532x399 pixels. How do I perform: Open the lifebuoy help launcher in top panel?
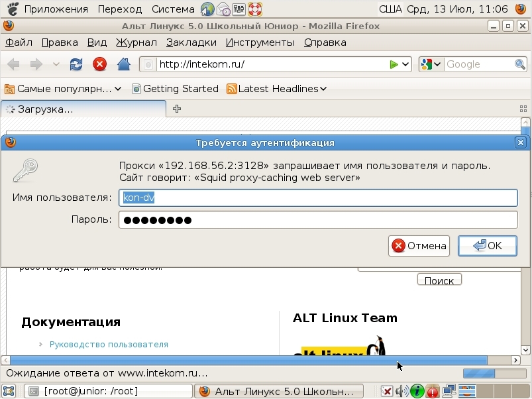(x=255, y=9)
